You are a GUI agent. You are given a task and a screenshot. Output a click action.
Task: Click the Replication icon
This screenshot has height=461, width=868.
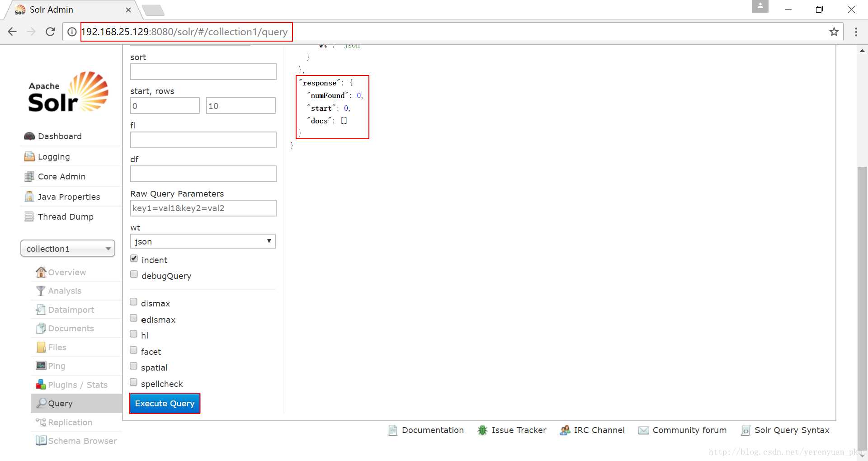41,422
